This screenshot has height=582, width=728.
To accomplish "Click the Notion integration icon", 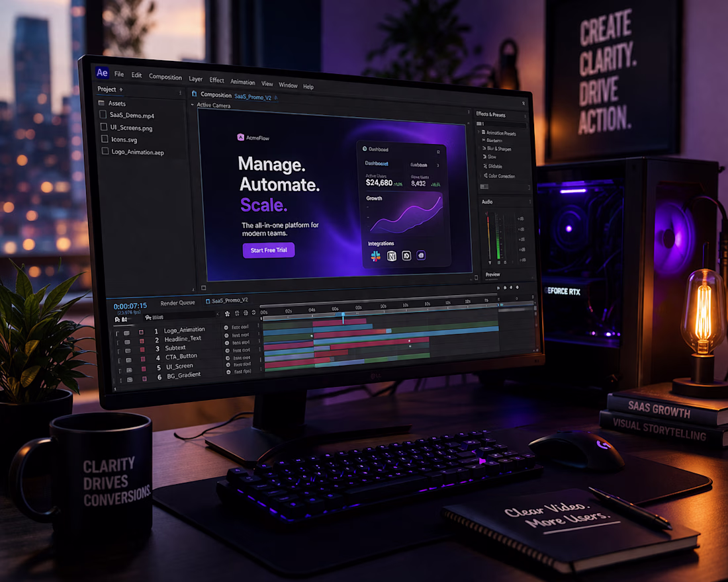I will click(391, 256).
